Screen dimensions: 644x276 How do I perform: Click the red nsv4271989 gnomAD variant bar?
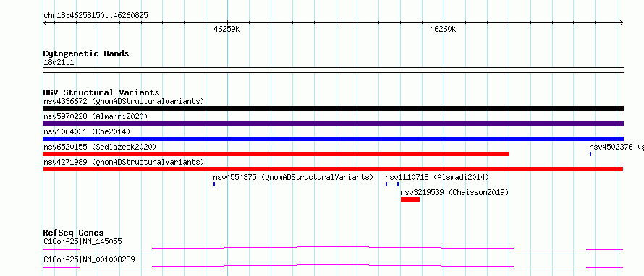coord(333,169)
